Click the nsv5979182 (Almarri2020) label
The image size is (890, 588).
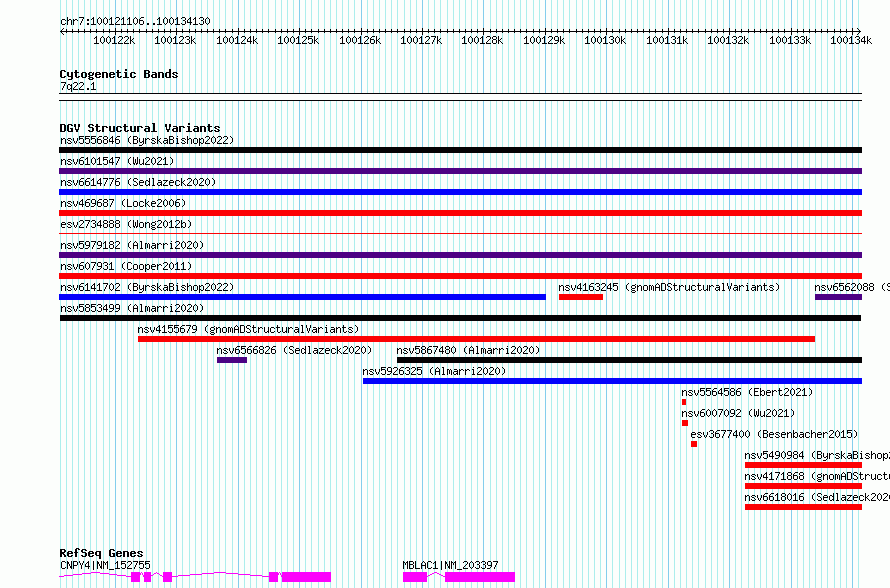pyautogui.click(x=132, y=245)
